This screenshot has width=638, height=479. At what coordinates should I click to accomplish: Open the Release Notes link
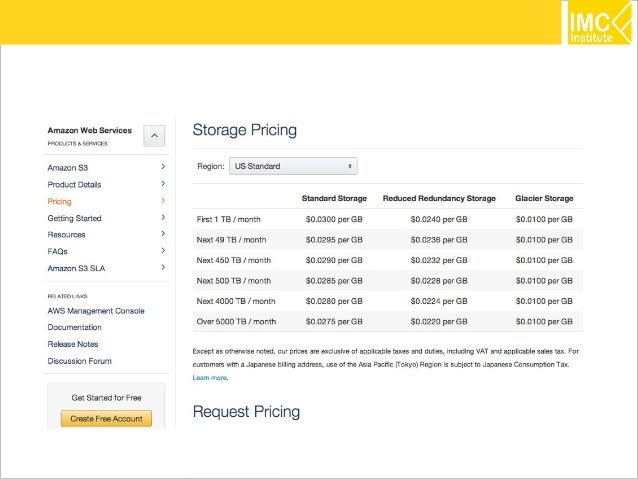[x=73, y=344]
